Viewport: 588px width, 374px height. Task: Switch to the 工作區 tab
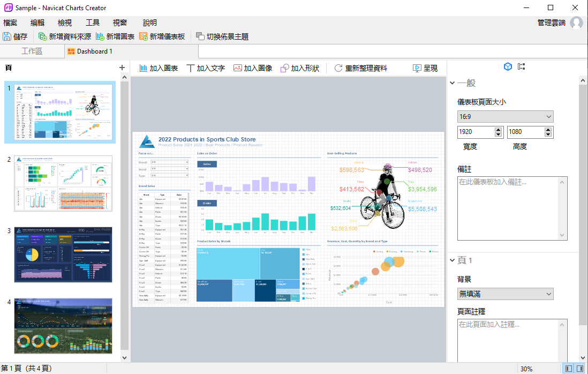(x=32, y=51)
